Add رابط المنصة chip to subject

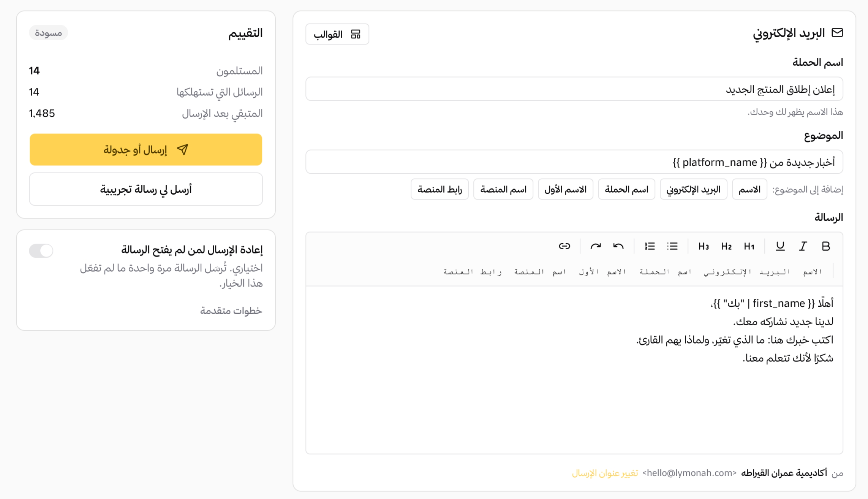(x=440, y=189)
